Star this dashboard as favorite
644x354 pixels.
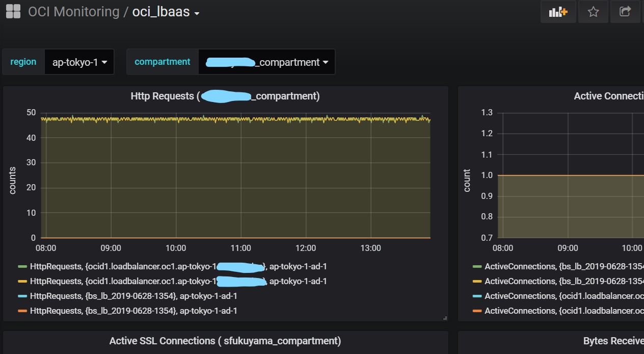pos(593,12)
